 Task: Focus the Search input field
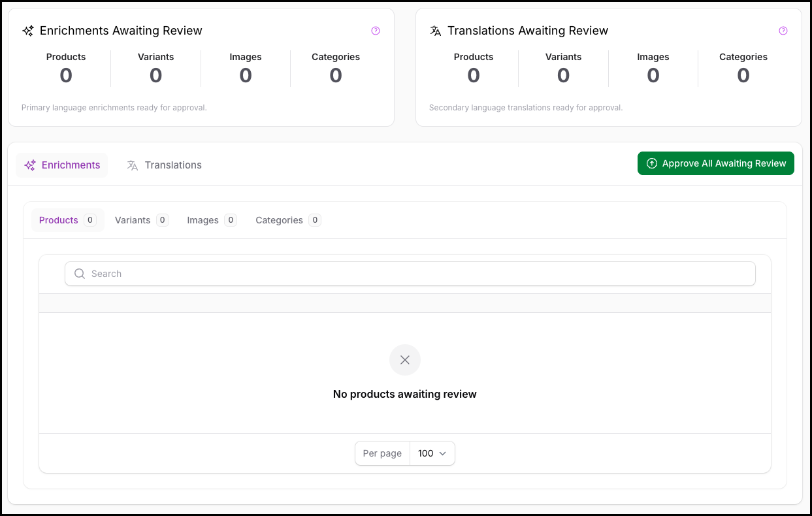pos(418,274)
